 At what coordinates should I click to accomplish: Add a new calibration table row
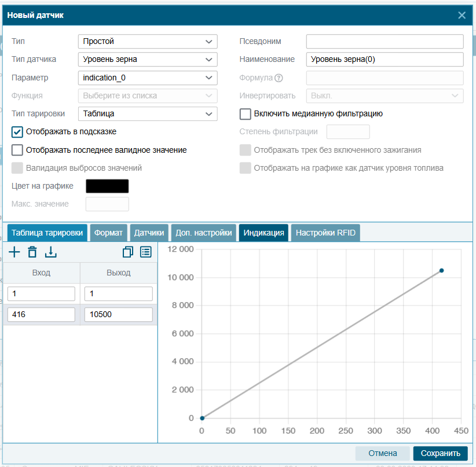14,252
